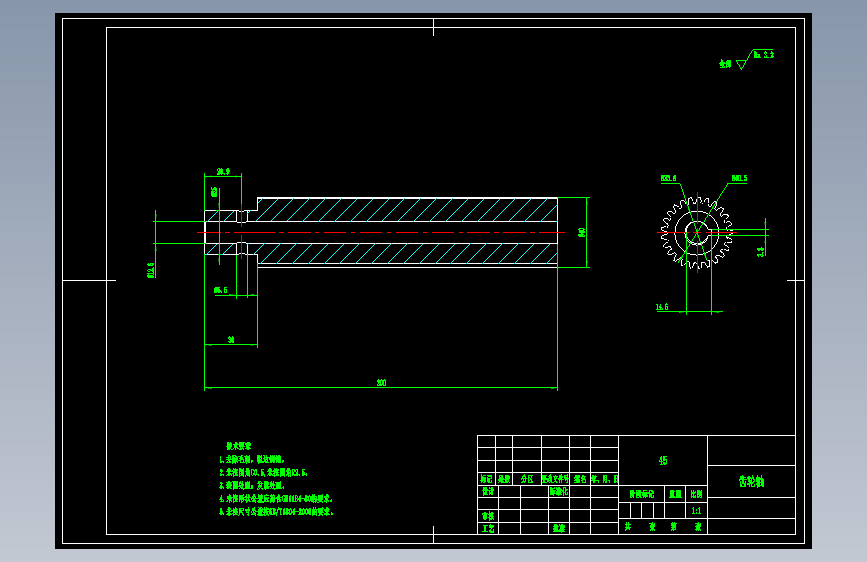Click the 分区 column header

(x=527, y=479)
